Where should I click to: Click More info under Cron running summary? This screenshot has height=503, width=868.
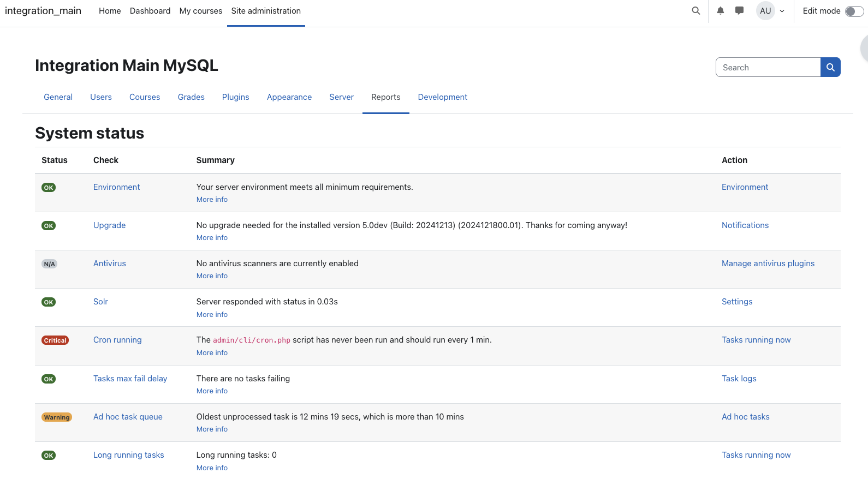click(x=212, y=353)
